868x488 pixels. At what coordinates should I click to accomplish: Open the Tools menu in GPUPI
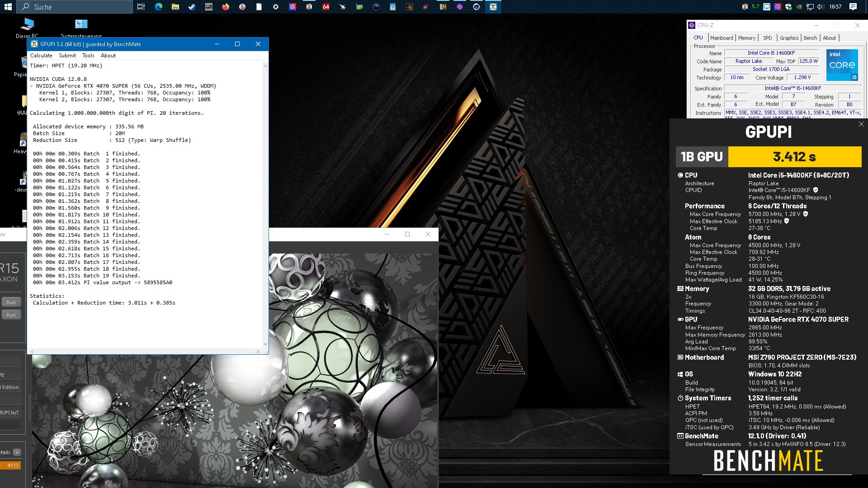(x=88, y=56)
